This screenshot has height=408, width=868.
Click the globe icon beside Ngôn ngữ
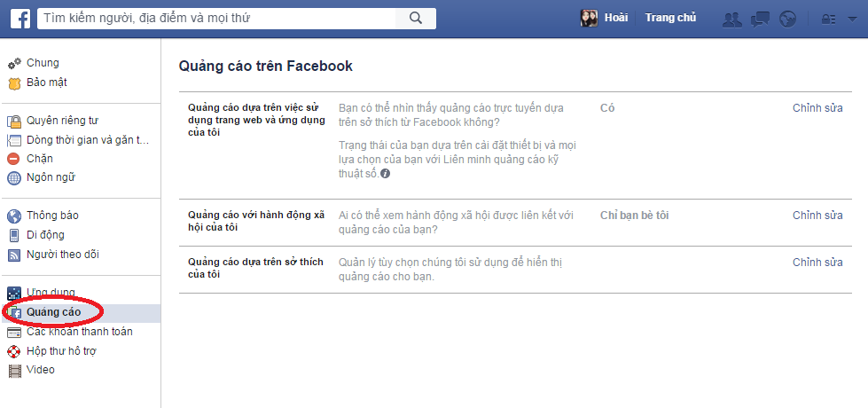pos(14,178)
